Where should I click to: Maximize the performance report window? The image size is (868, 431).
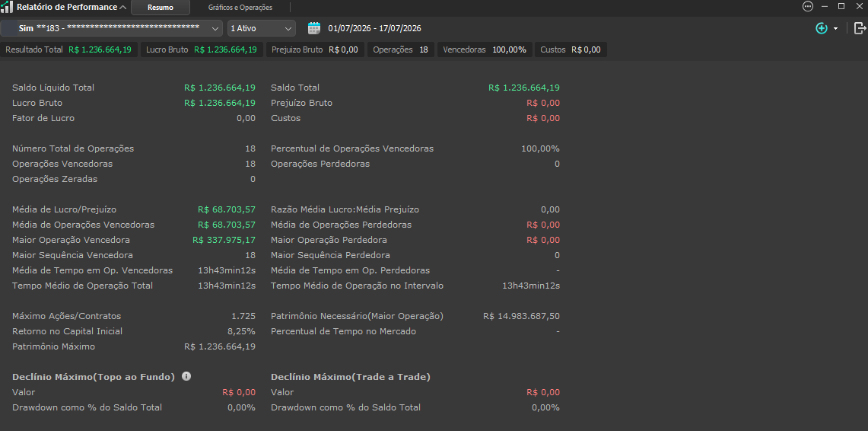coord(841,7)
